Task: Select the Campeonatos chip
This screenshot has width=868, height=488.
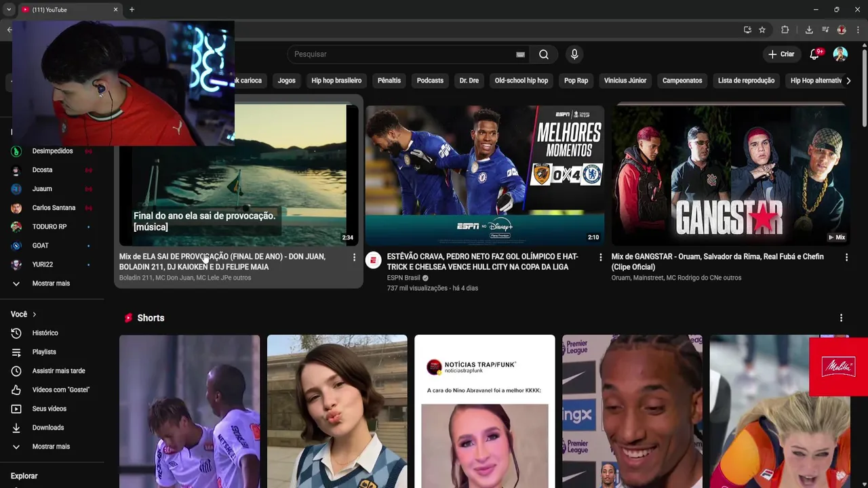Action: click(x=682, y=81)
